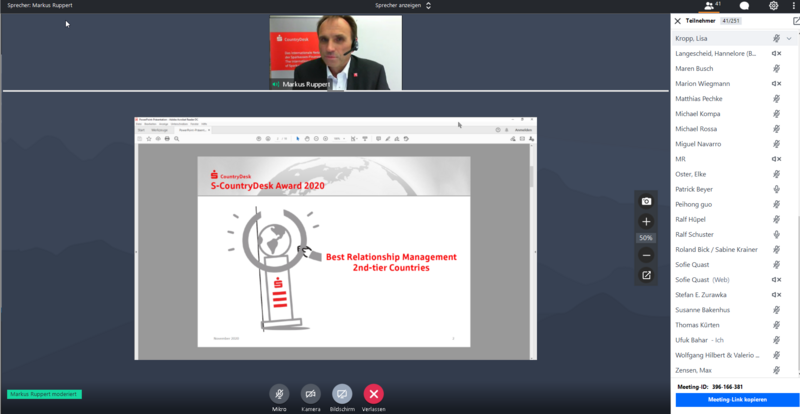The width and height of the screenshot is (800, 414).
Task: Zoom out with the minus button
Action: (646, 256)
